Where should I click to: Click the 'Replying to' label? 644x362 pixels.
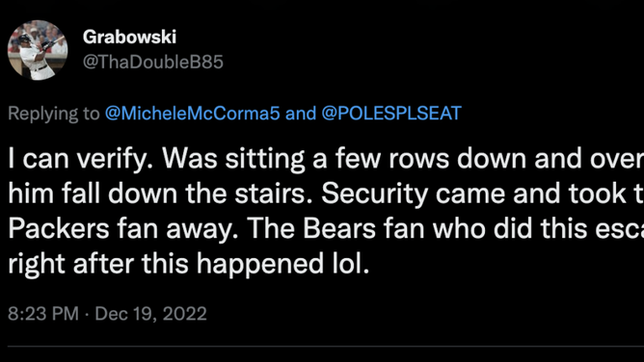(x=54, y=114)
